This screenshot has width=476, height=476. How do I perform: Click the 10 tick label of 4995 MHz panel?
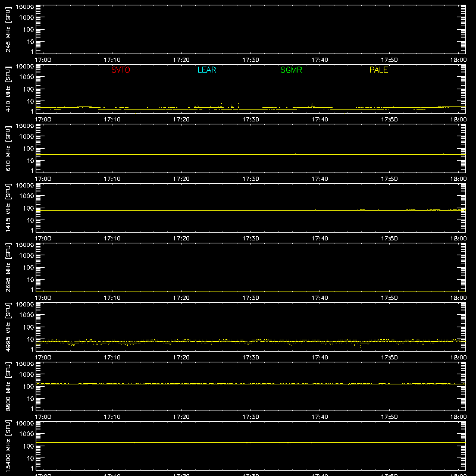coord(30,339)
